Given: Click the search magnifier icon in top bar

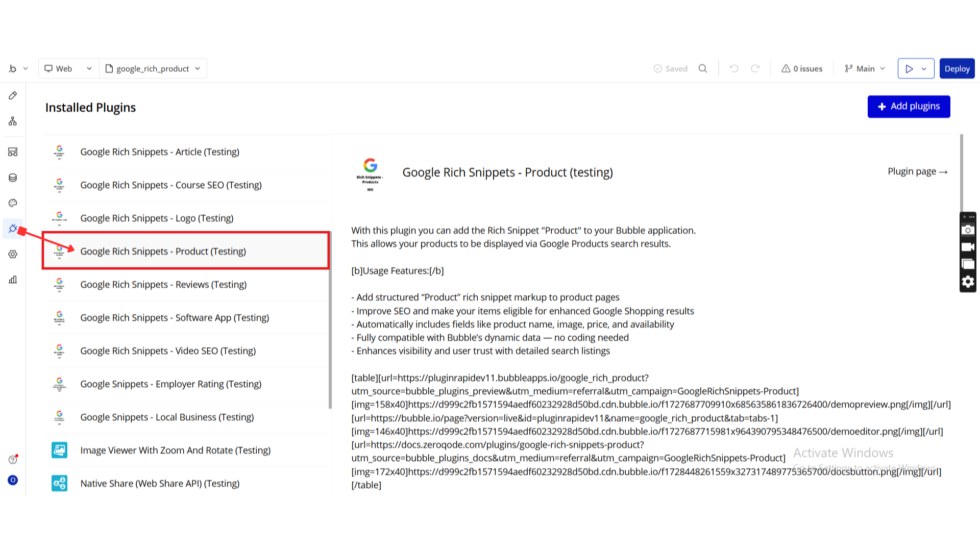Looking at the screenshot, I should click(703, 68).
